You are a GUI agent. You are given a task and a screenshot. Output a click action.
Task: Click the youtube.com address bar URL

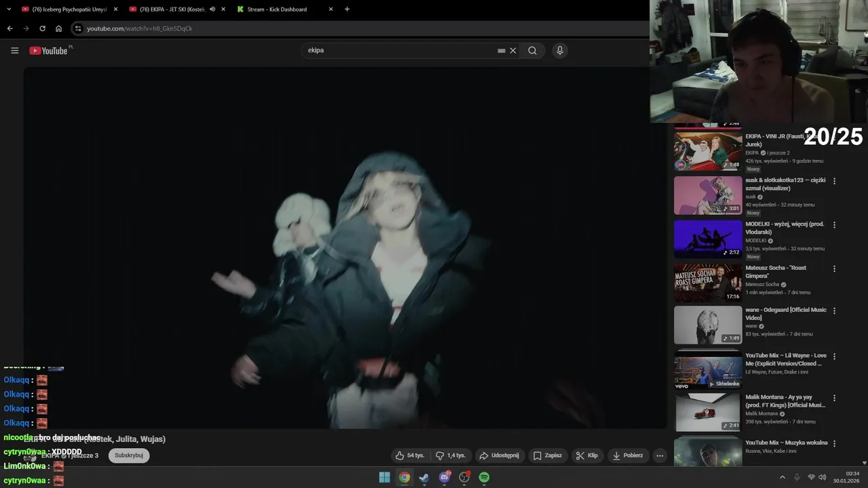[140, 28]
